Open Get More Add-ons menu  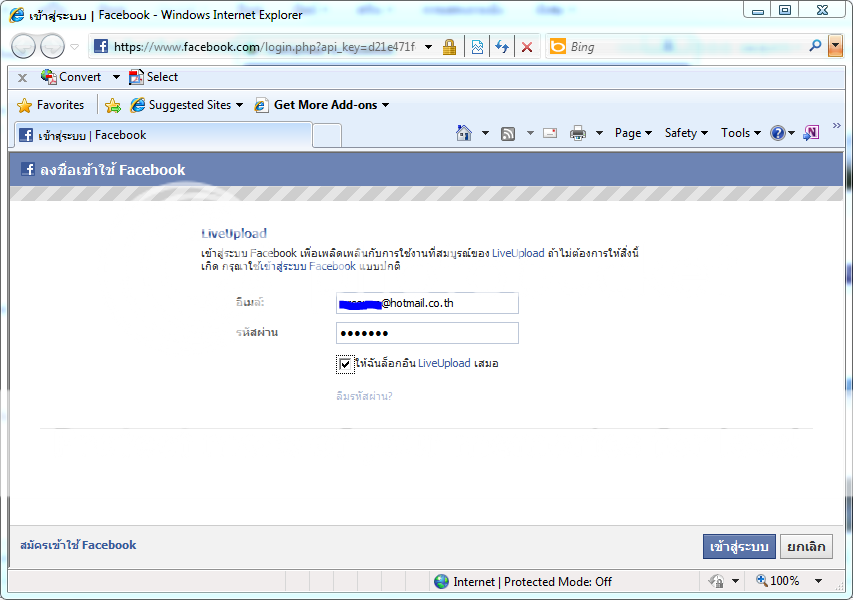322,105
